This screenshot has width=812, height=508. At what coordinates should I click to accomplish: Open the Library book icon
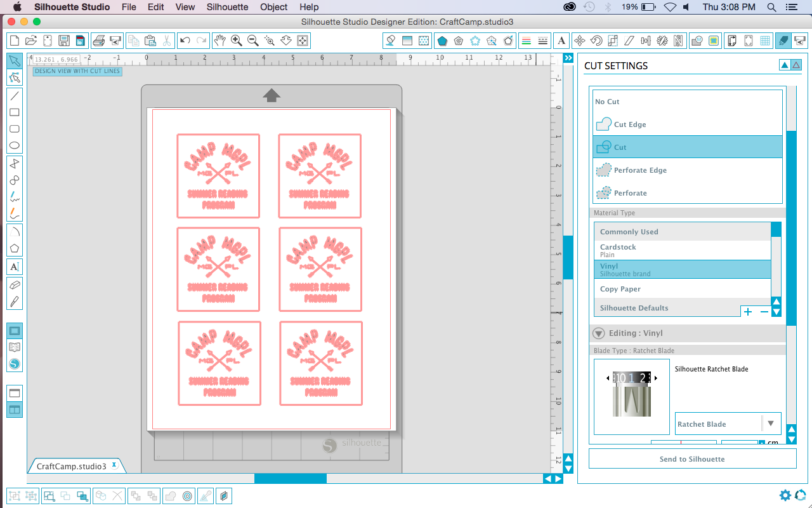(x=15, y=347)
